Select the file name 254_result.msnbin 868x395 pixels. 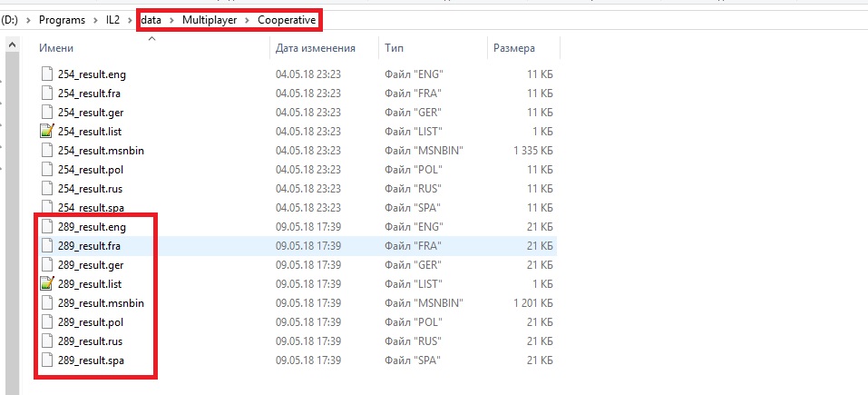click(x=102, y=151)
